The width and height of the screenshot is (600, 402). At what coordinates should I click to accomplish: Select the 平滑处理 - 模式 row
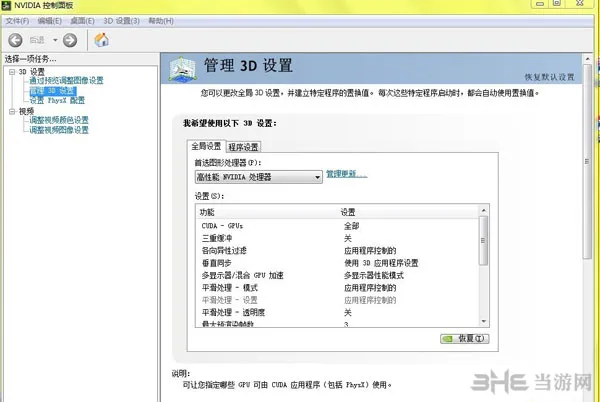[x=338, y=288]
